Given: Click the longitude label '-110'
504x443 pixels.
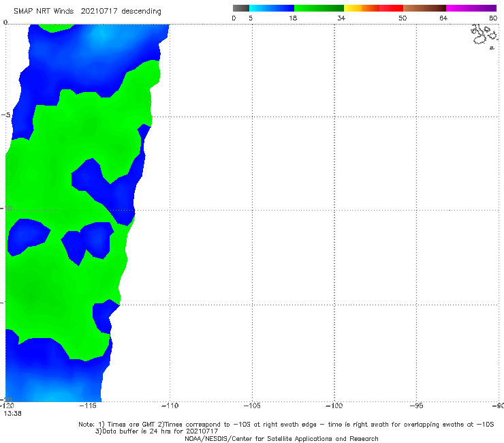Looking at the screenshot, I should (x=170, y=406).
